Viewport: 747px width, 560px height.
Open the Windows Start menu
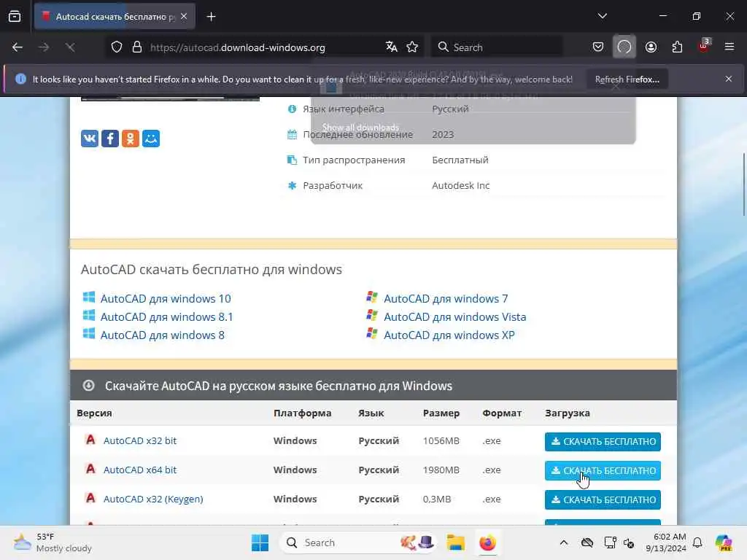point(260,542)
